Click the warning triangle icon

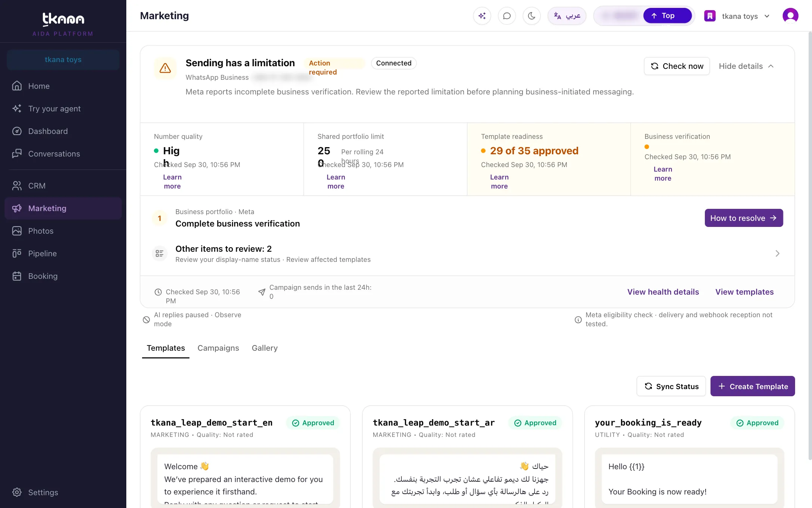165,68
